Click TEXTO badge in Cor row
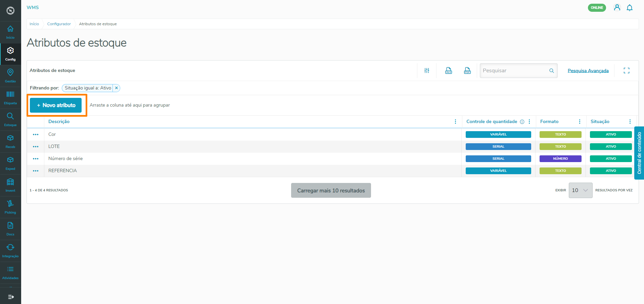 tap(560, 135)
